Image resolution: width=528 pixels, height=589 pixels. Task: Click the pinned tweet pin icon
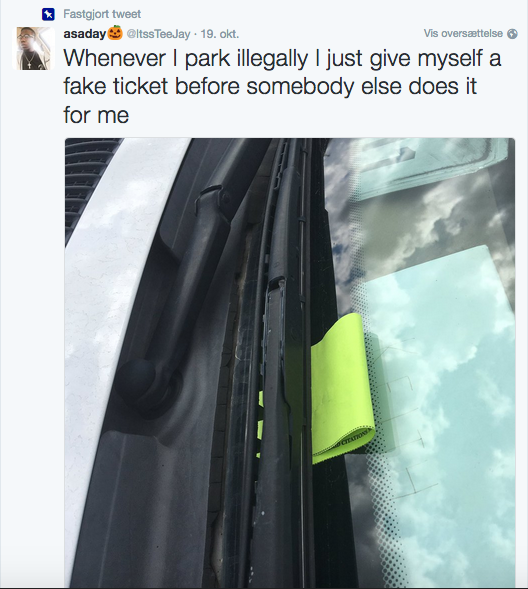point(48,15)
